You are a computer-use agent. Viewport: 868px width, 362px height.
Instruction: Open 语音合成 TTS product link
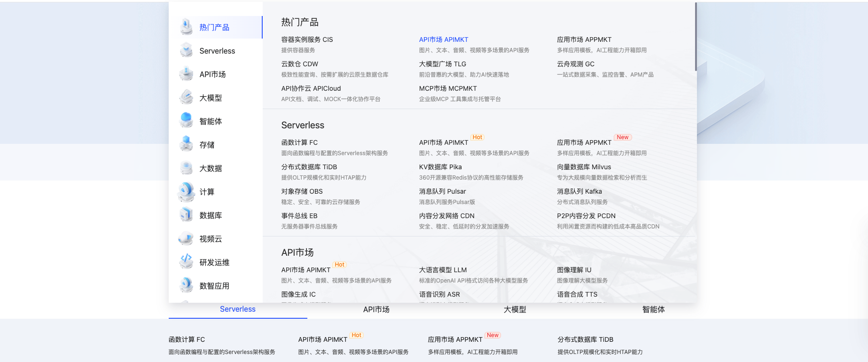click(577, 294)
